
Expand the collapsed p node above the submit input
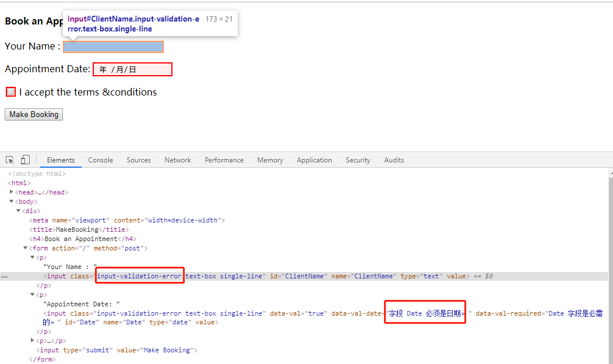point(33,341)
